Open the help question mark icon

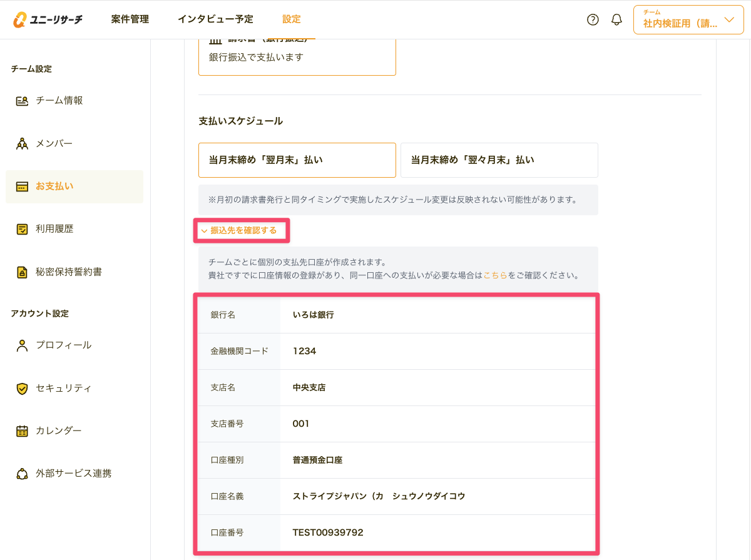[593, 19]
